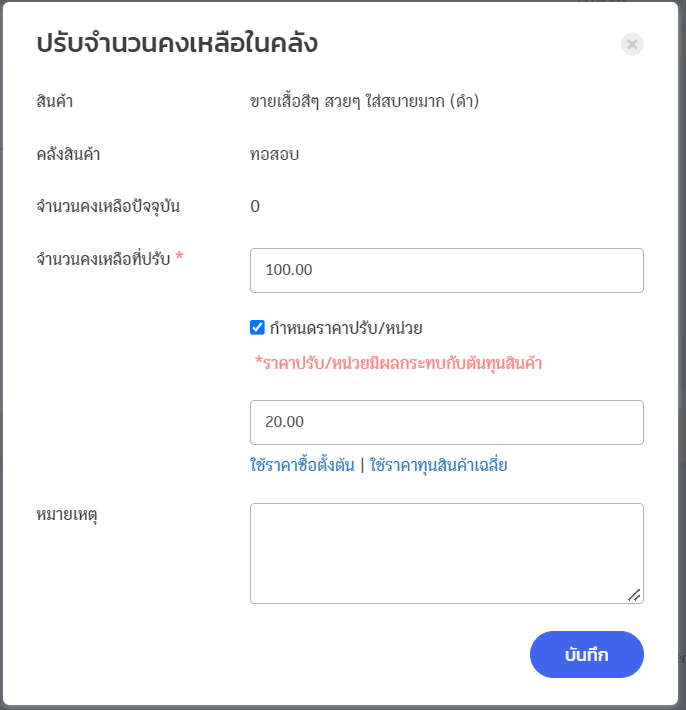Click the resize grip of remarks box
The image size is (686, 710).
[634, 595]
